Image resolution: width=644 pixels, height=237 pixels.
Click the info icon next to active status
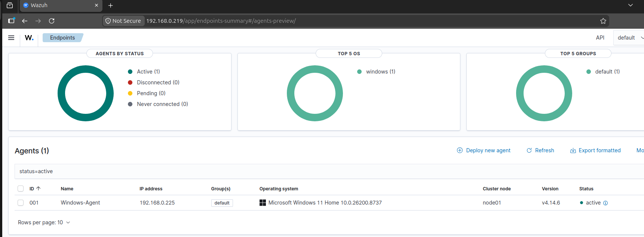[x=605, y=203]
